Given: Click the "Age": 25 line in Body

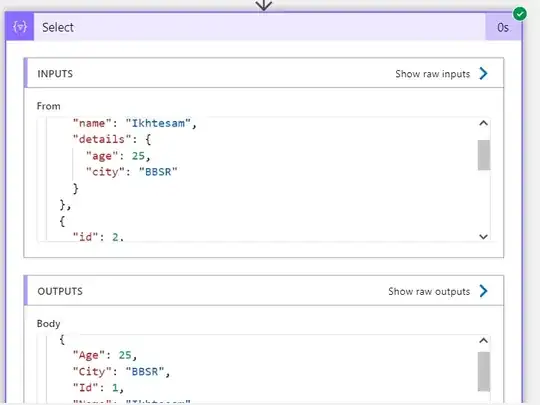Looking at the screenshot, I should (105, 355).
